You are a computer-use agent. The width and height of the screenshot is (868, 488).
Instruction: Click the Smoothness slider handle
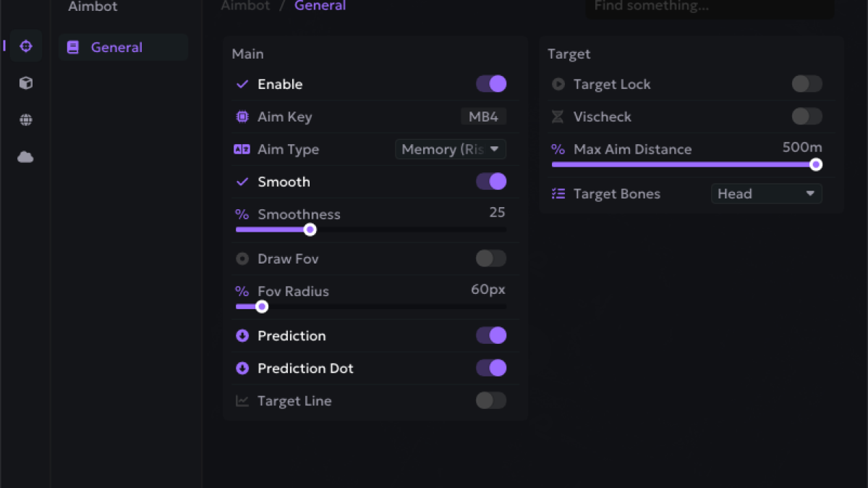(x=310, y=230)
